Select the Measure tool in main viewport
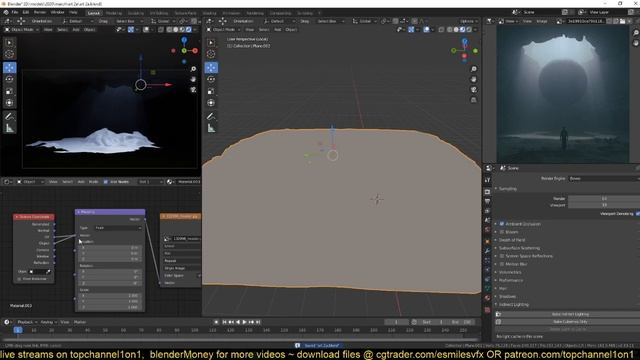The image size is (640, 360). pyautogui.click(x=211, y=129)
